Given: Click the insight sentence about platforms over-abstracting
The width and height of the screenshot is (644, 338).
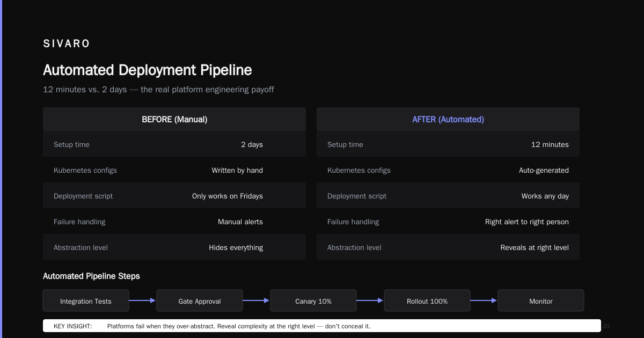Looking at the screenshot, I should (x=239, y=326).
